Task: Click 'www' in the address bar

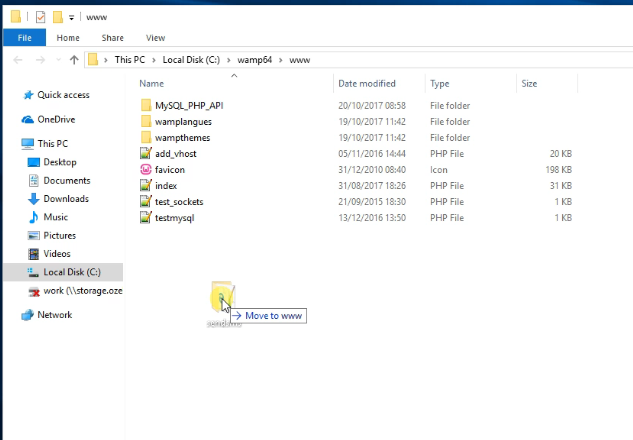Action: 300,60
